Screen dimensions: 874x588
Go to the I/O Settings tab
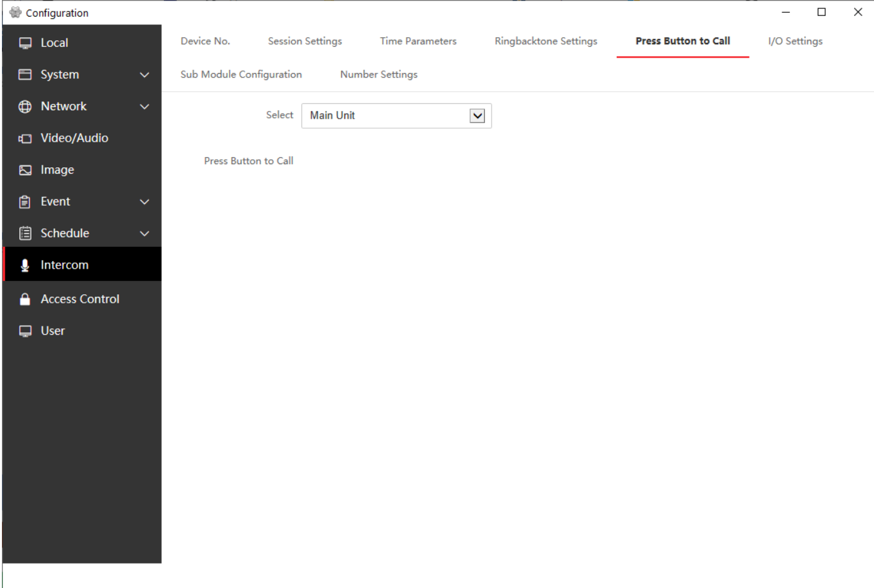[x=795, y=41]
